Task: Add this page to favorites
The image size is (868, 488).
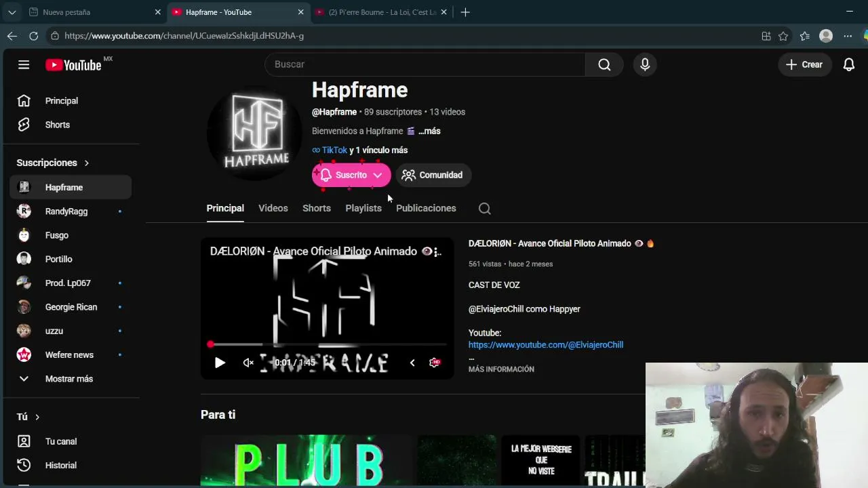Action: [x=783, y=36]
